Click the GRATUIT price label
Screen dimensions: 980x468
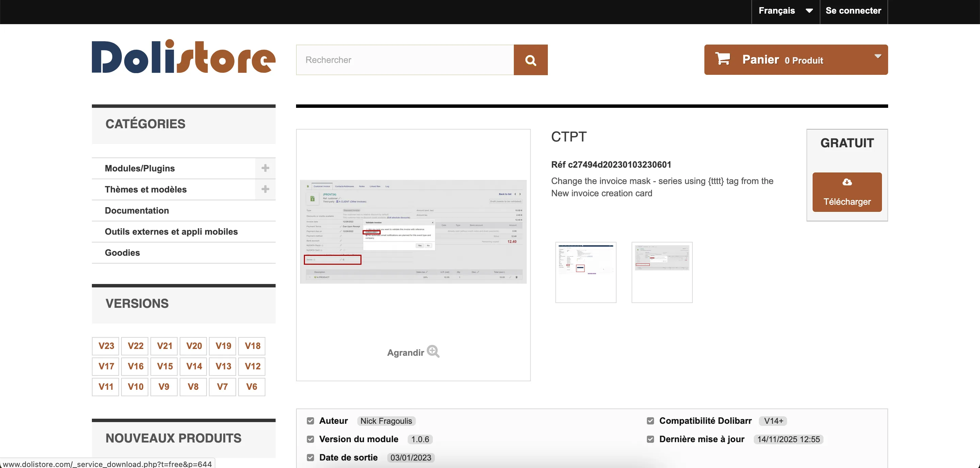click(x=847, y=143)
